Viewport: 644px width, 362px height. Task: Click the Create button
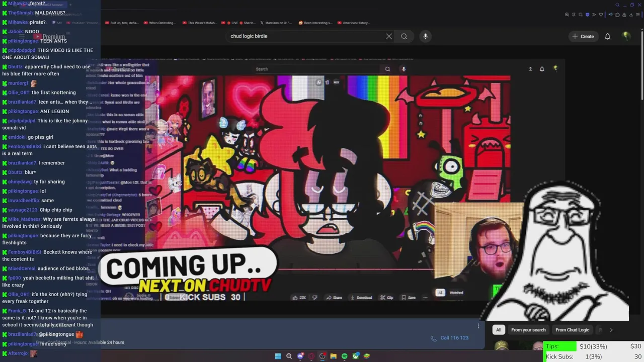583,36
